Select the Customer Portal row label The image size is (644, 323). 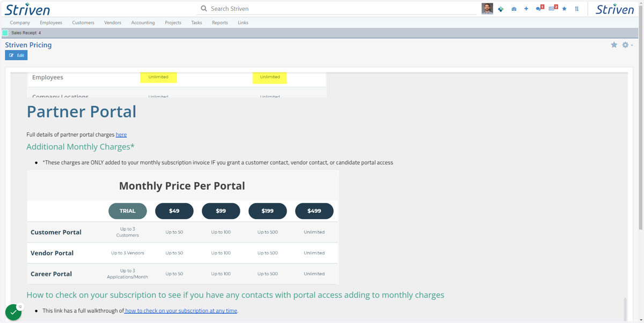tap(56, 232)
